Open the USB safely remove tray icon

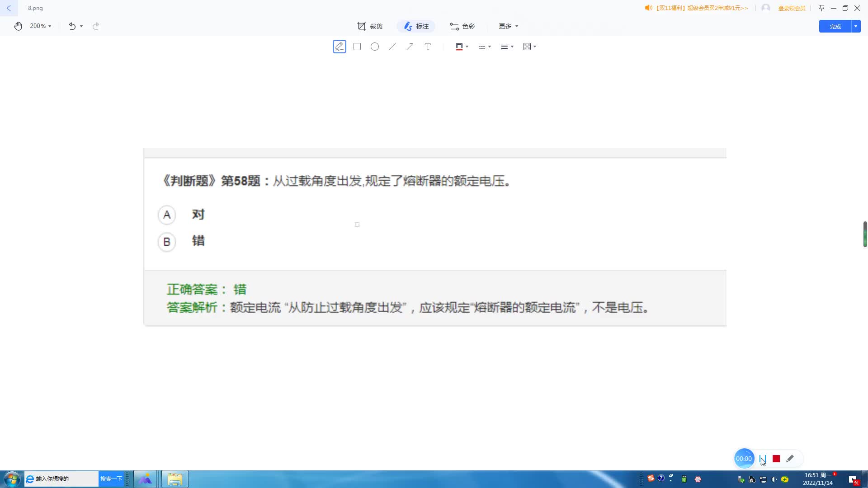click(684, 479)
